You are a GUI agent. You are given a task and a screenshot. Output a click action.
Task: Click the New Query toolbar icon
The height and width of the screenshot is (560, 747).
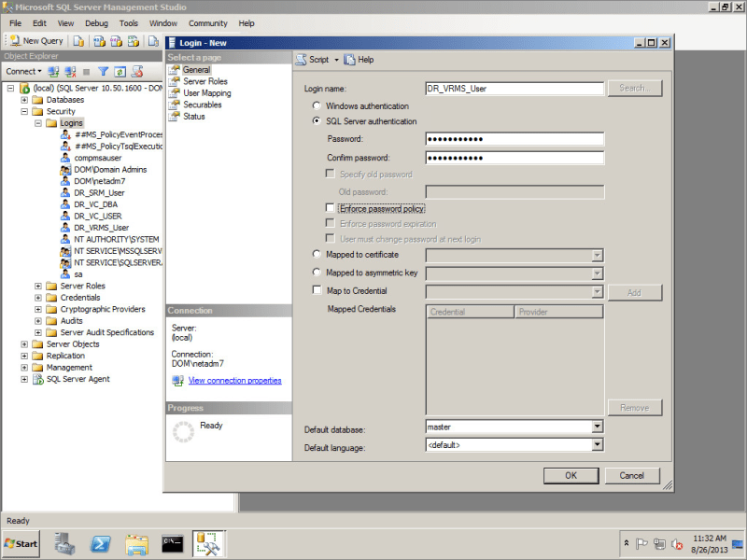click(x=15, y=41)
